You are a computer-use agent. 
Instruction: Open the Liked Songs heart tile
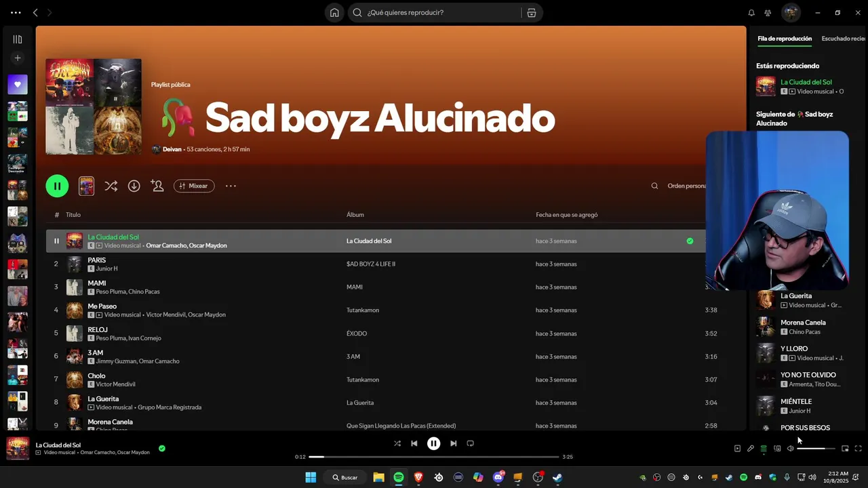pyautogui.click(x=18, y=85)
